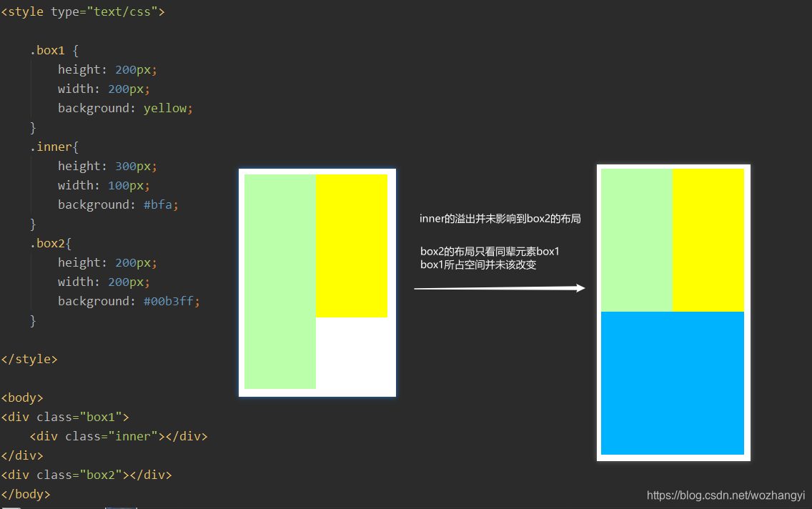
Task: Click the note "box2的布局只看同辈元素box1"
Action: click(490, 251)
